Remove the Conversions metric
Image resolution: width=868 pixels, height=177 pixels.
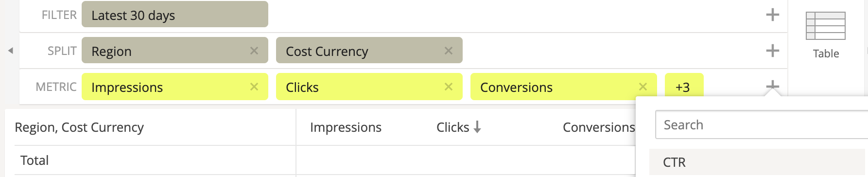[x=642, y=87]
